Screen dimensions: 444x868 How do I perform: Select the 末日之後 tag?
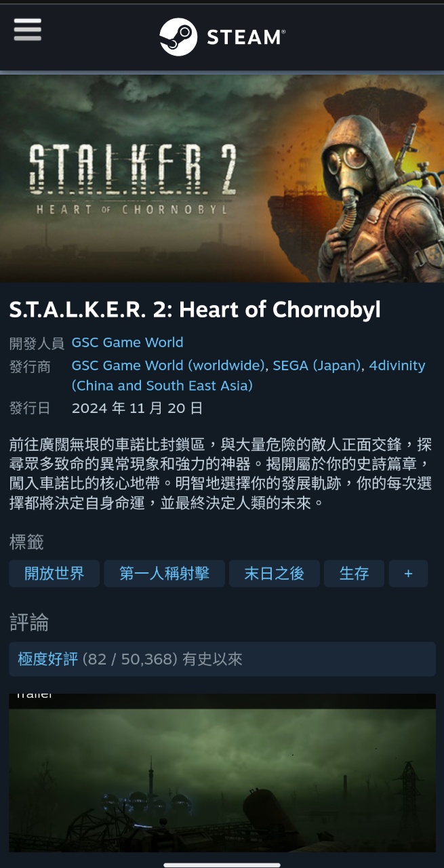click(275, 574)
